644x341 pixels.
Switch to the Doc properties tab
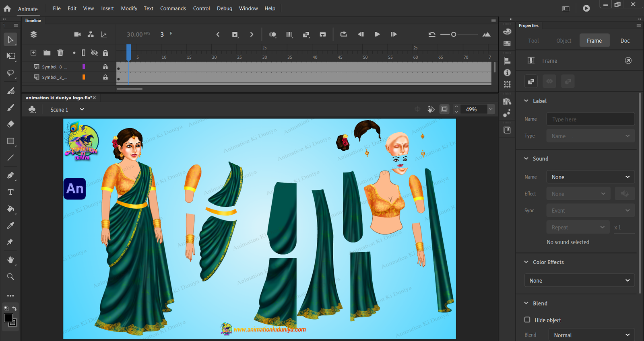[625, 41]
